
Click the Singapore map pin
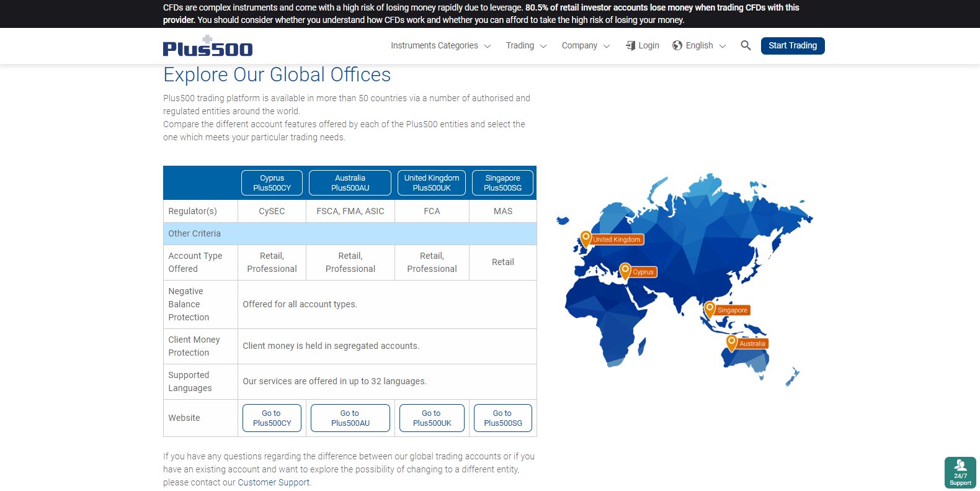click(x=710, y=309)
